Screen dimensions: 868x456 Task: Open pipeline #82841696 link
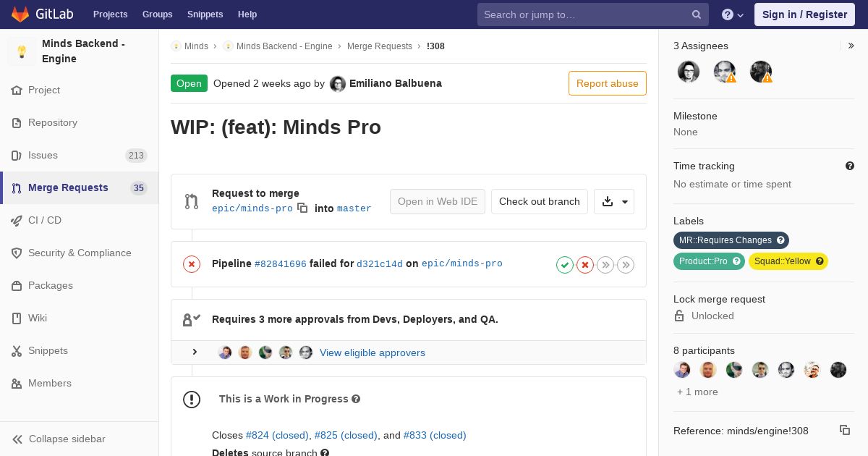[x=281, y=264]
